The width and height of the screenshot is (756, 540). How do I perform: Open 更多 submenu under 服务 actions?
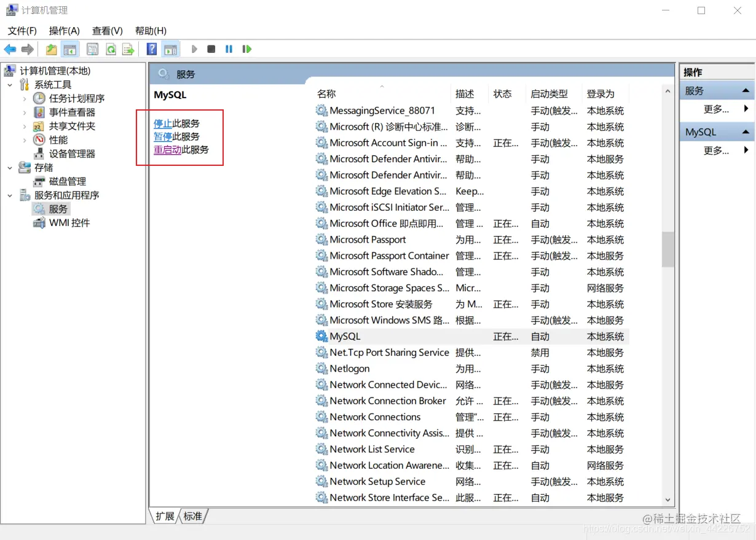(717, 109)
